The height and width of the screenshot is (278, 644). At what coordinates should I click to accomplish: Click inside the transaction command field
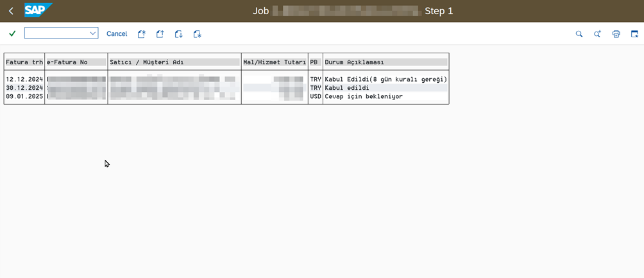coord(56,33)
